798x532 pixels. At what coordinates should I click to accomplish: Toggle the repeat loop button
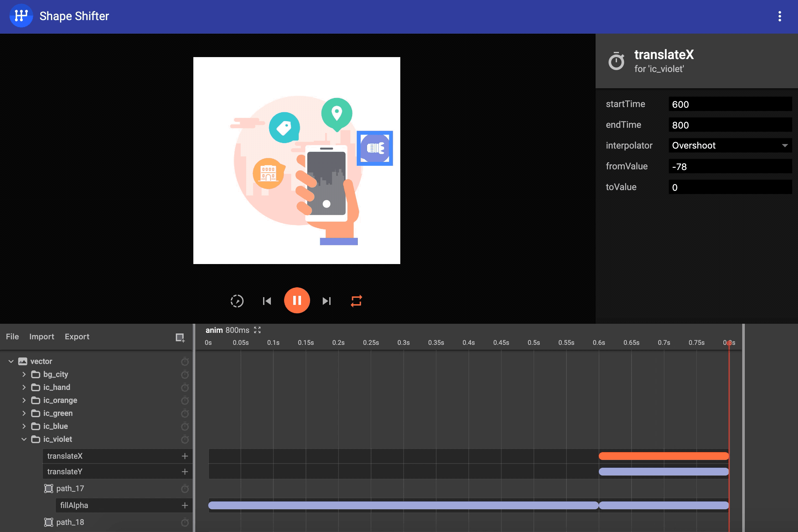pos(356,301)
